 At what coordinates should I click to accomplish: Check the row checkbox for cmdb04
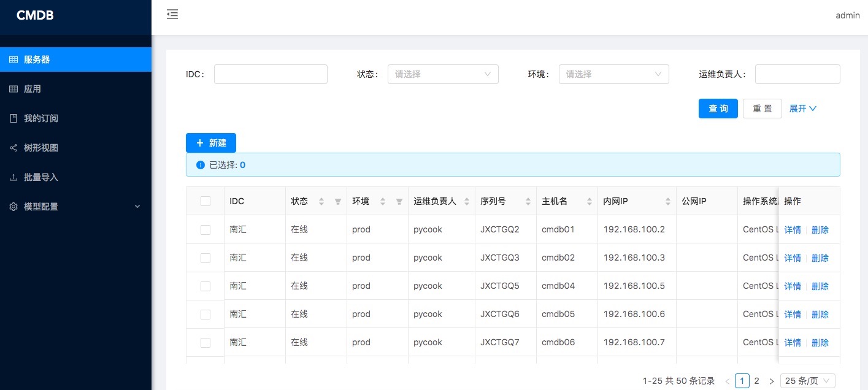(x=205, y=286)
